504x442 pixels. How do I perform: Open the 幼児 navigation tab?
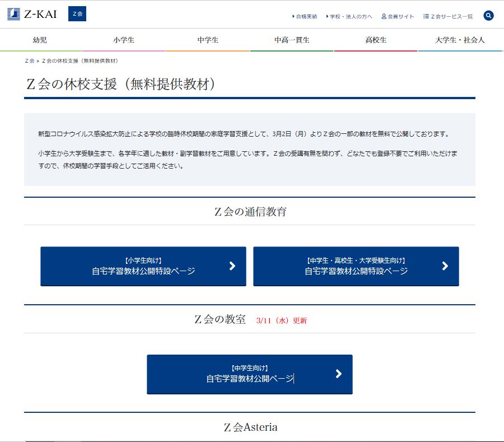click(40, 40)
